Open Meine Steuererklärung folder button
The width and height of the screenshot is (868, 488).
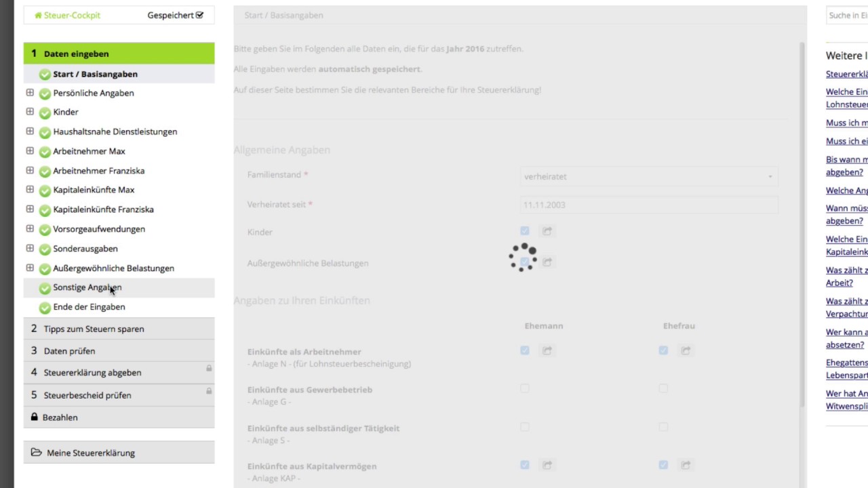point(119,453)
